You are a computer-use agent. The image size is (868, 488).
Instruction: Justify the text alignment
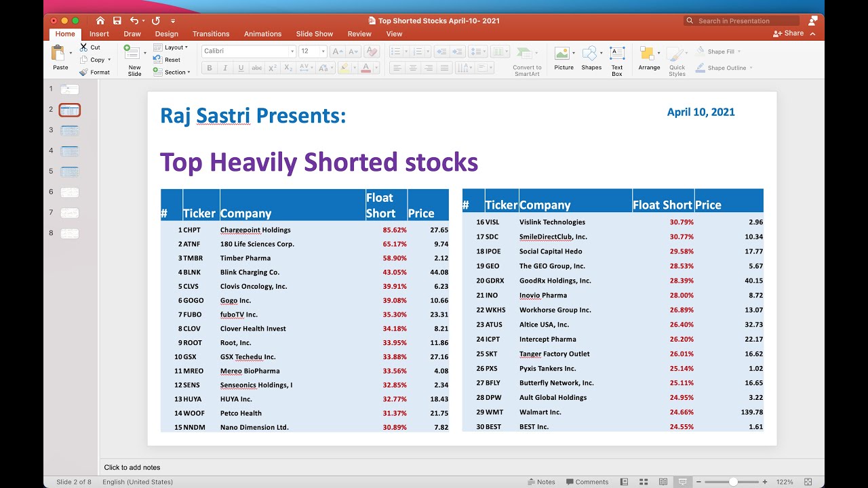pos(444,68)
